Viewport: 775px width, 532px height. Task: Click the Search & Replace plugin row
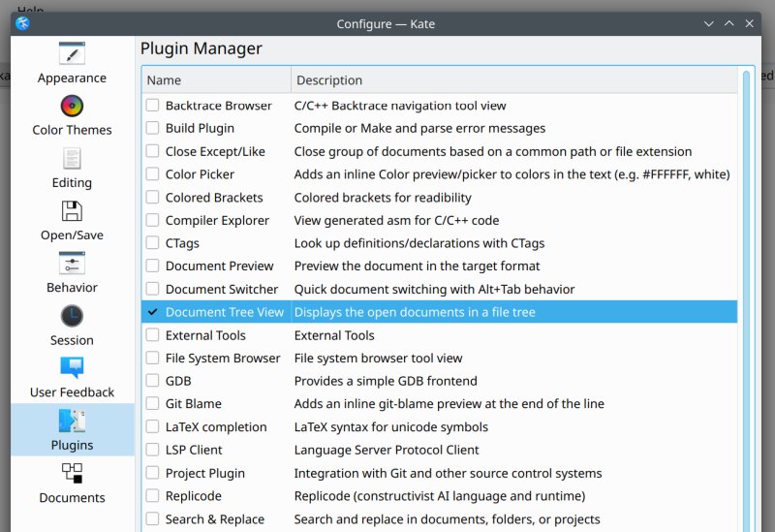coord(214,519)
